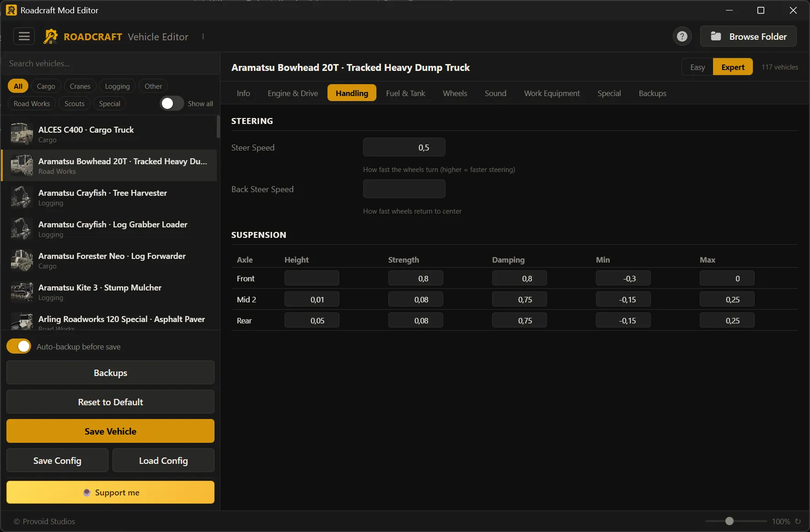Select the Handling tab

(x=352, y=93)
